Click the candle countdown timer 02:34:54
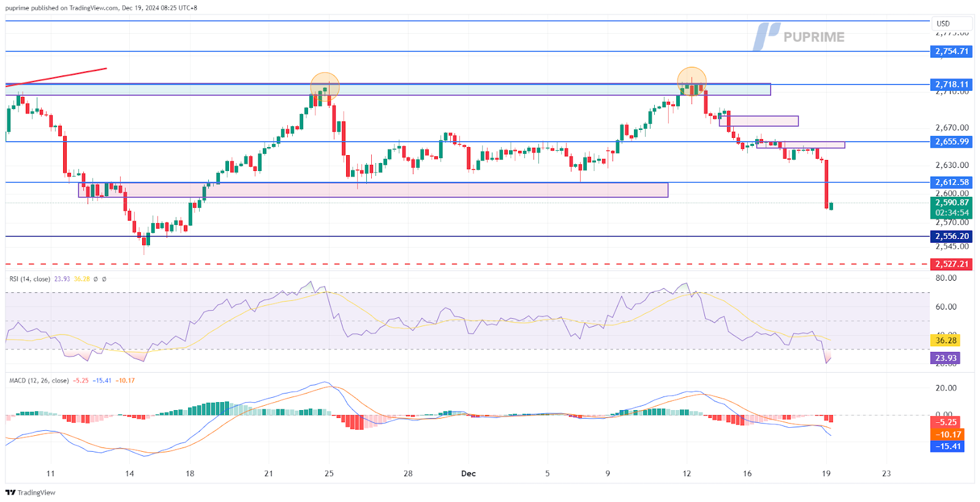The width and height of the screenshot is (980, 502). click(x=951, y=213)
